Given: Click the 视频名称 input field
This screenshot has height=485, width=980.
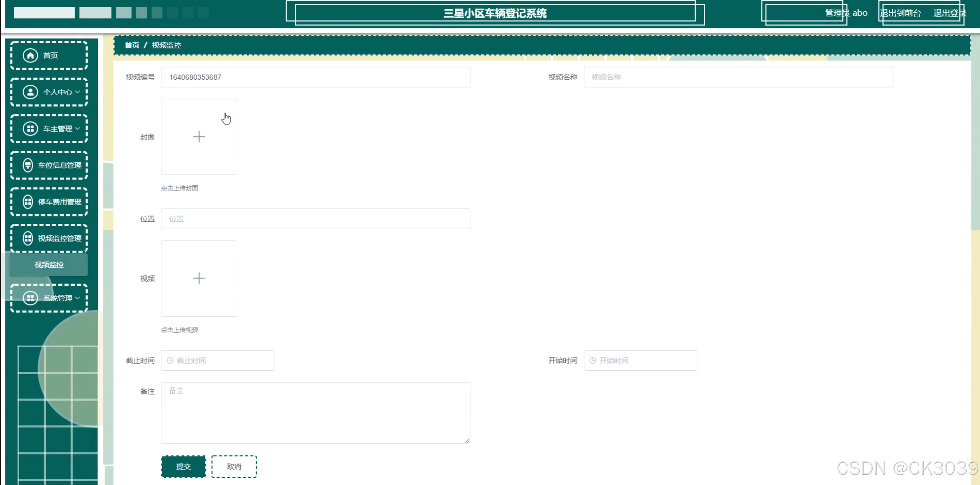Looking at the screenshot, I should [738, 77].
